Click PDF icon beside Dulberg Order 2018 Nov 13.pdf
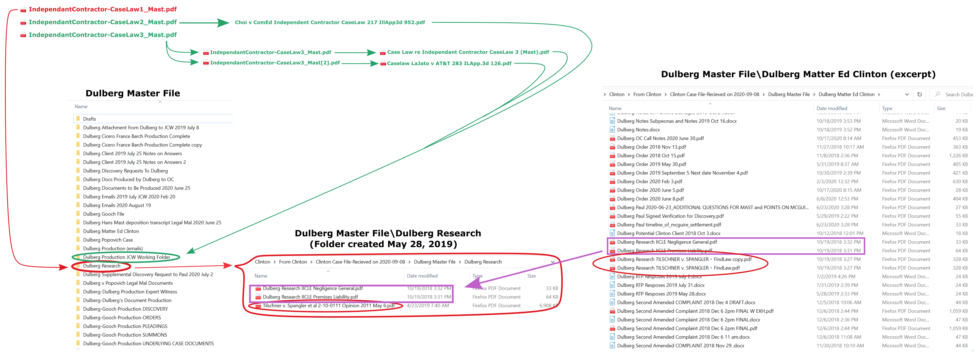This screenshot has width=980, height=358. tap(612, 147)
